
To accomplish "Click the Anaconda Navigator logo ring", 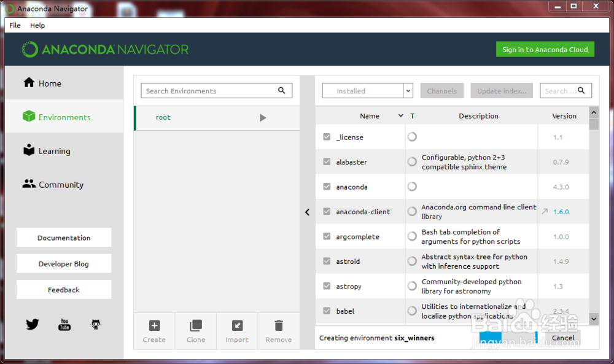I will point(29,50).
